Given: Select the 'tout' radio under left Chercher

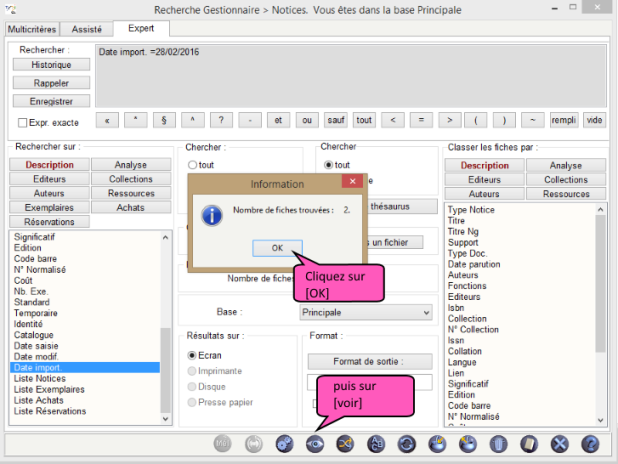Looking at the screenshot, I should pos(193,165).
